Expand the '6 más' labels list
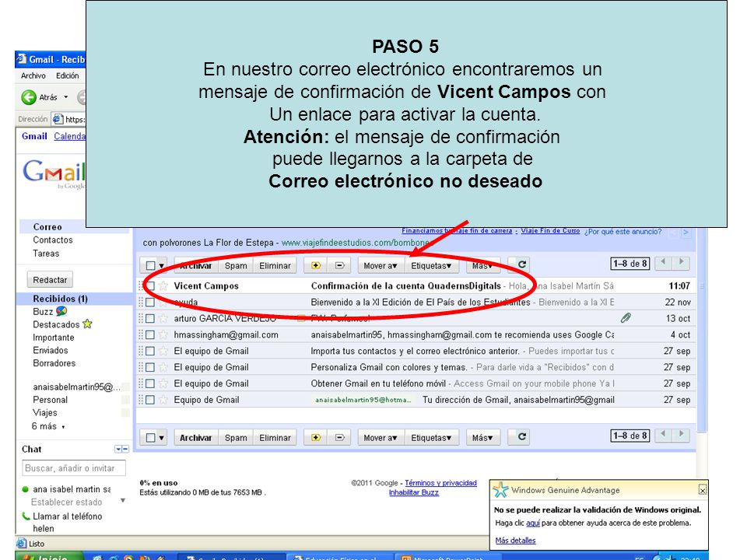This screenshot has width=747, height=560. (48, 426)
